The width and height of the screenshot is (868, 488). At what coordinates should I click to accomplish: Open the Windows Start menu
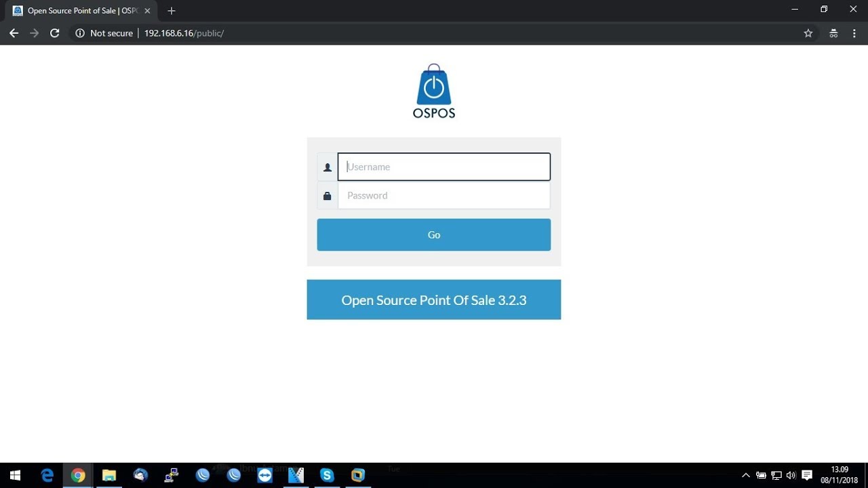[16, 475]
